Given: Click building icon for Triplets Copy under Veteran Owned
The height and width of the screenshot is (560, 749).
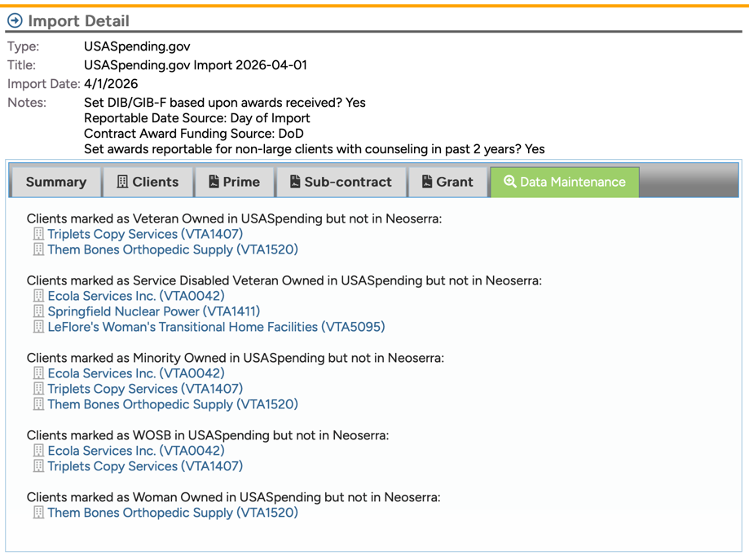Looking at the screenshot, I should coord(38,234).
